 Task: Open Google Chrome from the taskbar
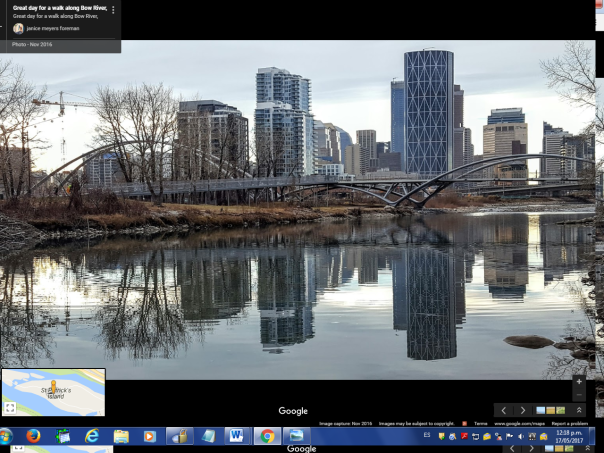click(267, 436)
